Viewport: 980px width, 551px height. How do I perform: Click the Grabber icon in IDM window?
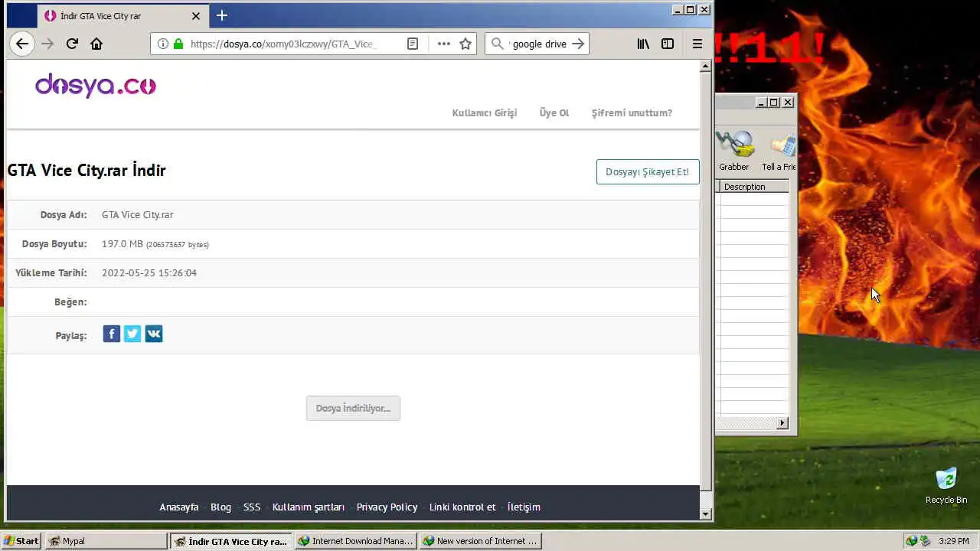coord(734,151)
